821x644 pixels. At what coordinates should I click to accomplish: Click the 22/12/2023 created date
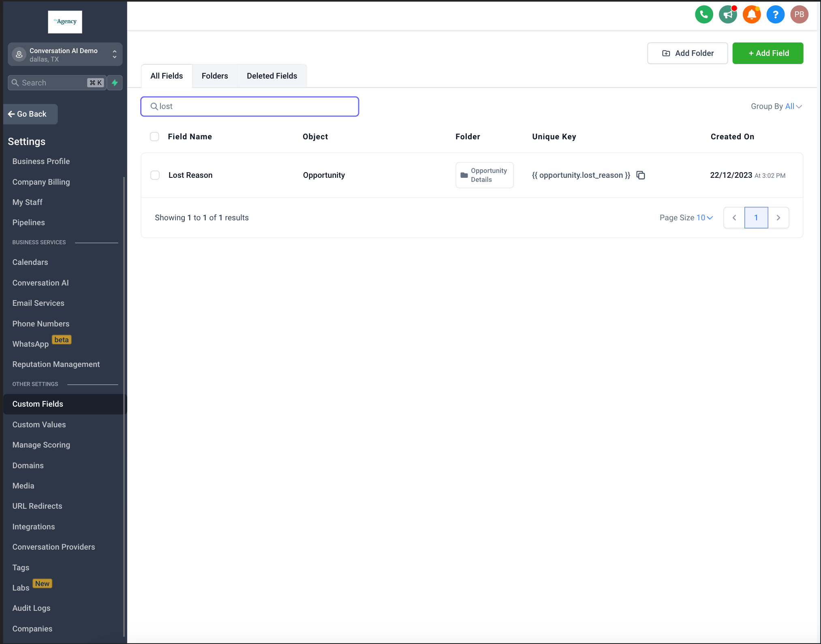click(731, 175)
